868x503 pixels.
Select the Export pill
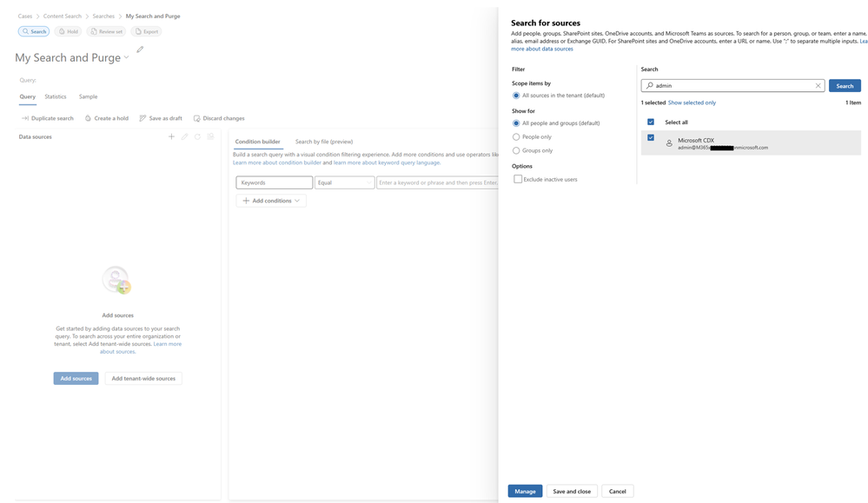pos(146,31)
